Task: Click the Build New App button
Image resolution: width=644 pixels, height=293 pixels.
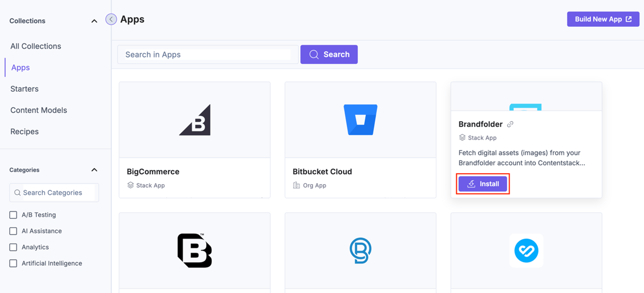Action: click(x=603, y=19)
